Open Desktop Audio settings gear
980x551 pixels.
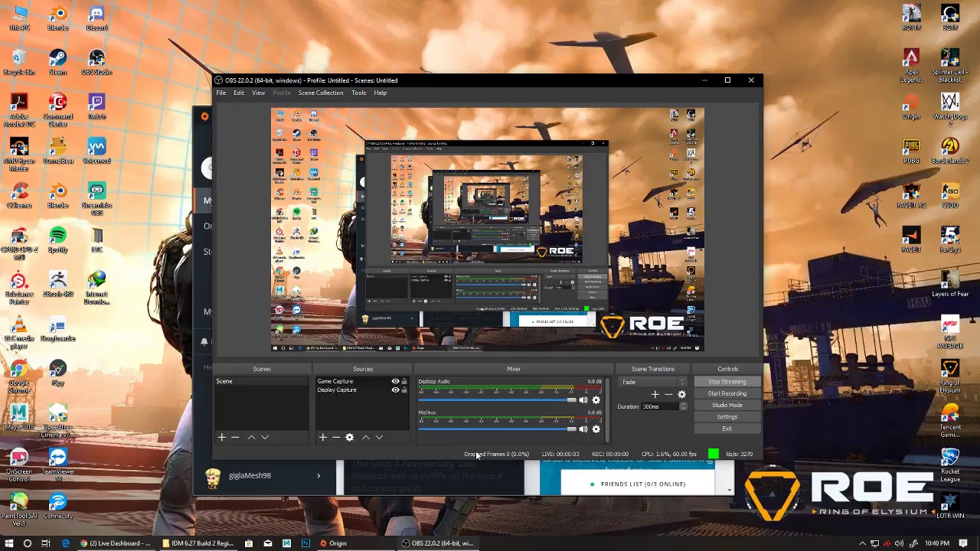pos(596,400)
